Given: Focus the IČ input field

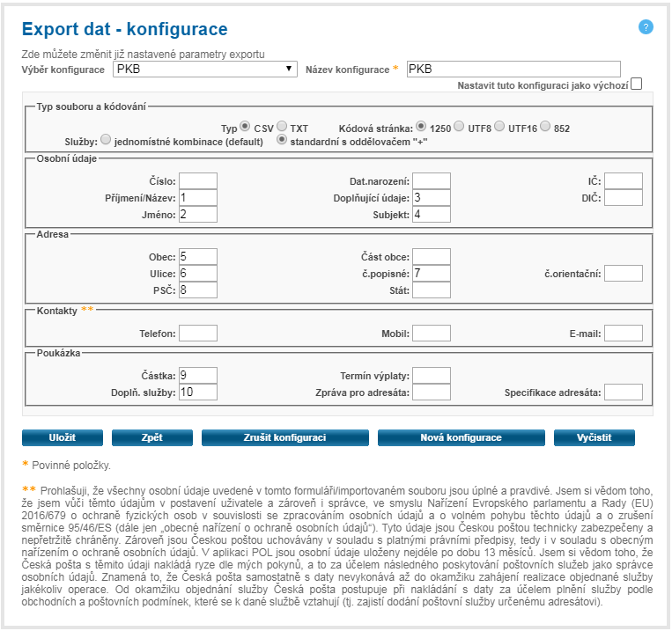Looking at the screenshot, I should point(623,181).
